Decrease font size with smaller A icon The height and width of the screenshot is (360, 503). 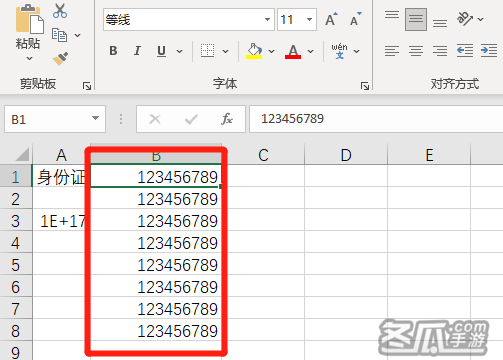[356, 19]
